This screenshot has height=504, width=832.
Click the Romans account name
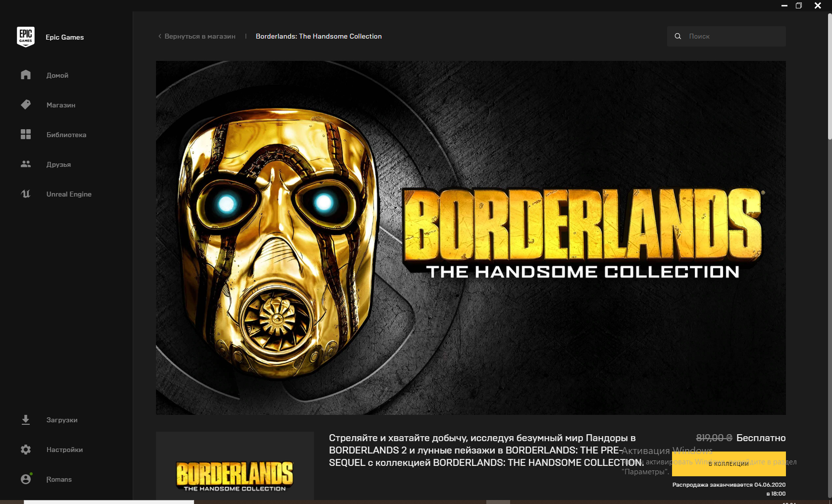pyautogui.click(x=59, y=479)
